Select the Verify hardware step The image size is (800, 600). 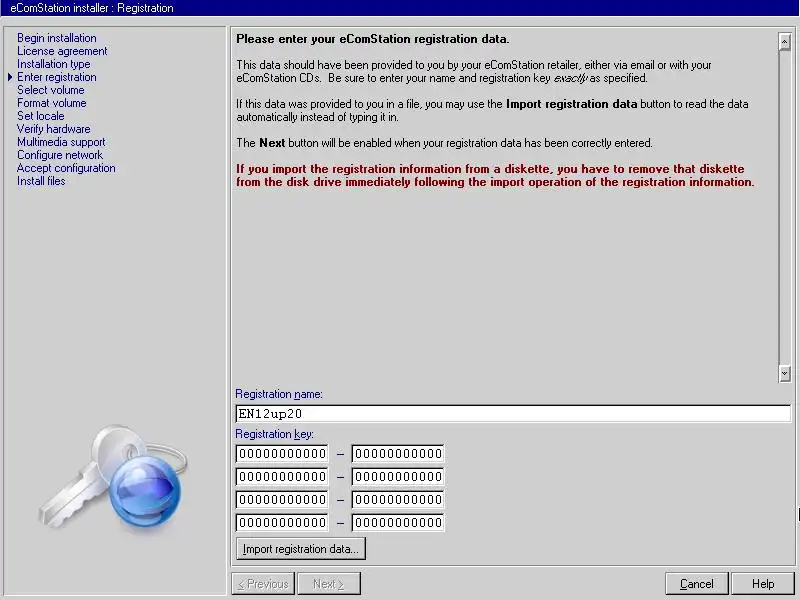click(x=54, y=129)
